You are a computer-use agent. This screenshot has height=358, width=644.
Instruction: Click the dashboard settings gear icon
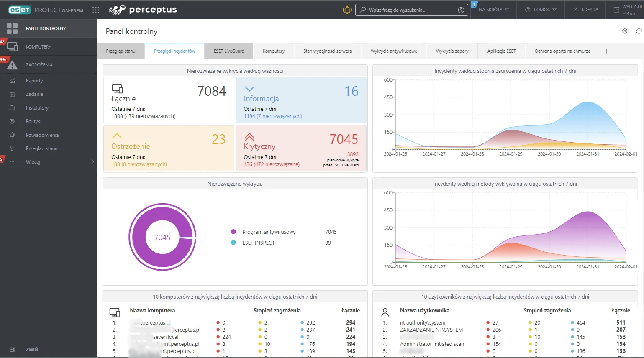tap(625, 31)
